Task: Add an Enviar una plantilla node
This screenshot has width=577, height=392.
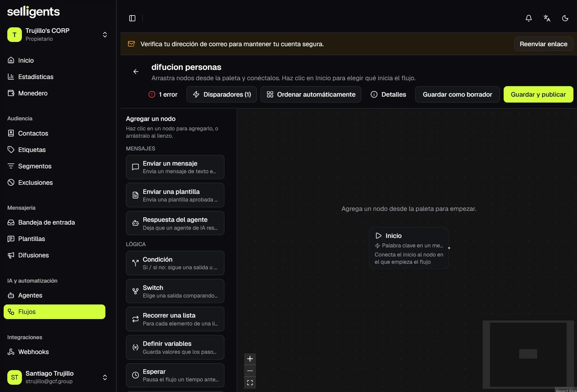Action: [x=175, y=195]
